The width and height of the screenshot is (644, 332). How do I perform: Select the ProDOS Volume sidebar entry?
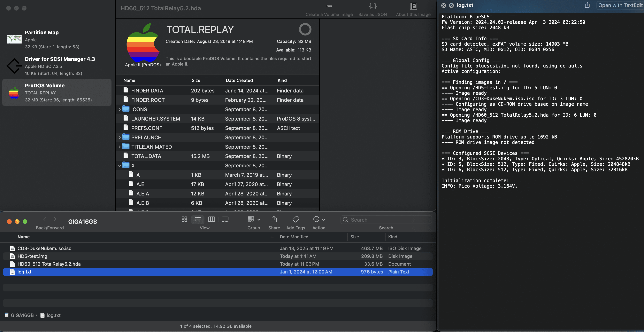(57, 93)
